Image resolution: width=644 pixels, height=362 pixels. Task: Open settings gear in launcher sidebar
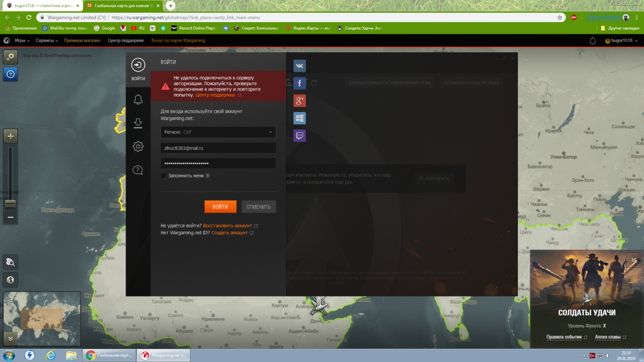[x=138, y=146]
